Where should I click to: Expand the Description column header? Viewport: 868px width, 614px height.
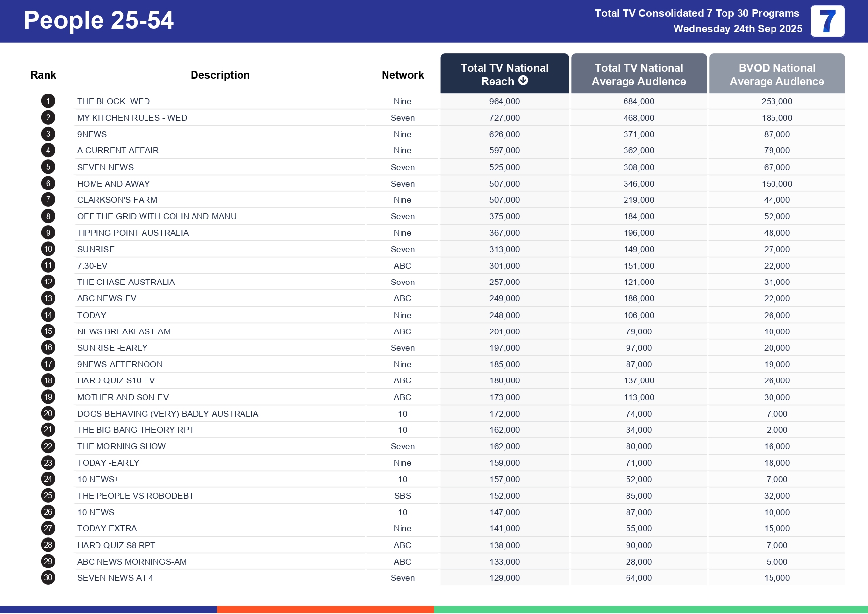tap(220, 74)
